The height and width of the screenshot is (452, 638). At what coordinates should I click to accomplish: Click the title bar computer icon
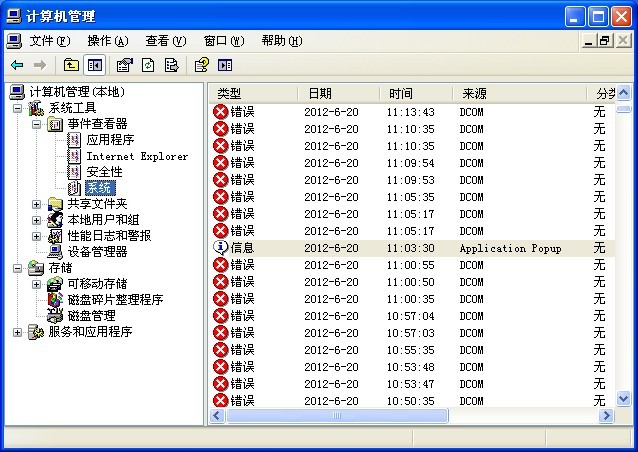pyautogui.click(x=15, y=16)
